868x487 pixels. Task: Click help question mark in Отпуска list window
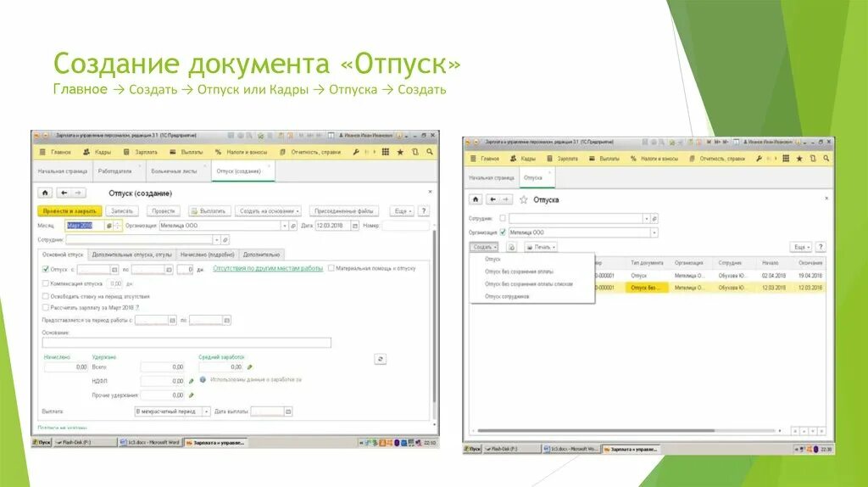tap(821, 247)
